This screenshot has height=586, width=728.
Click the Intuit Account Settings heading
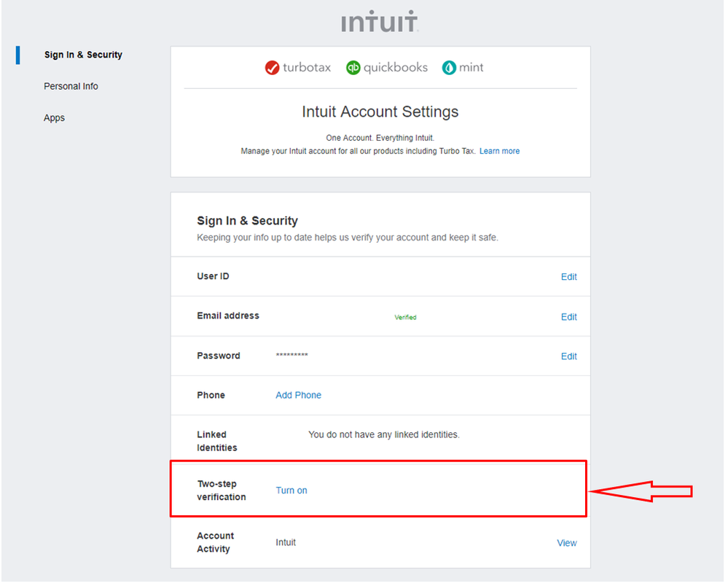coord(380,112)
